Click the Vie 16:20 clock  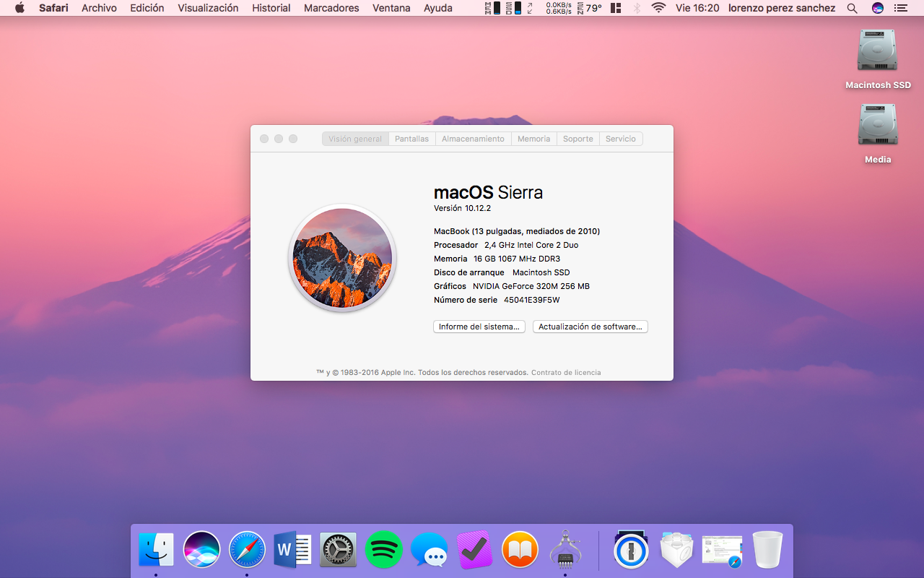(x=697, y=8)
